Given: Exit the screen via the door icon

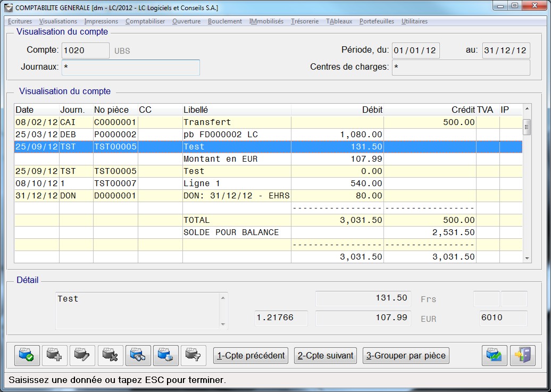Looking at the screenshot, I should [522, 355].
